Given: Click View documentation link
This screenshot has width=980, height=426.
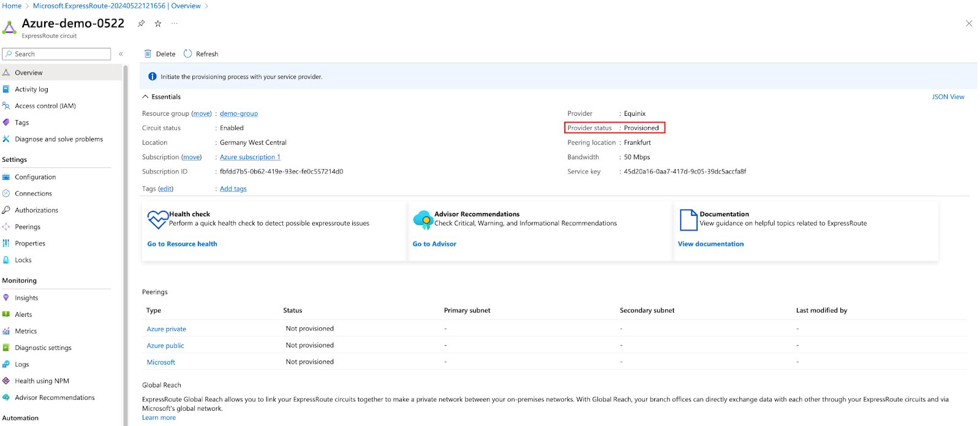Looking at the screenshot, I should pos(710,244).
